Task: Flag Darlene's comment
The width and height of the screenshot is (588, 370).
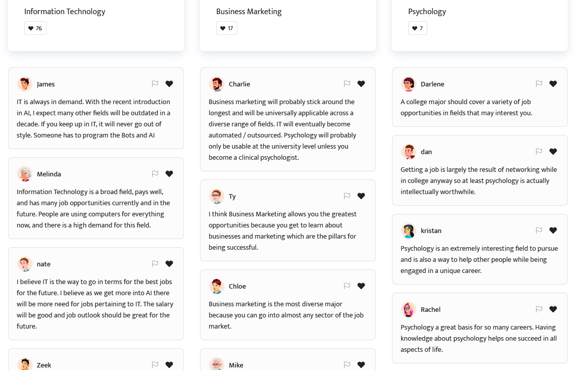Action: click(x=539, y=84)
